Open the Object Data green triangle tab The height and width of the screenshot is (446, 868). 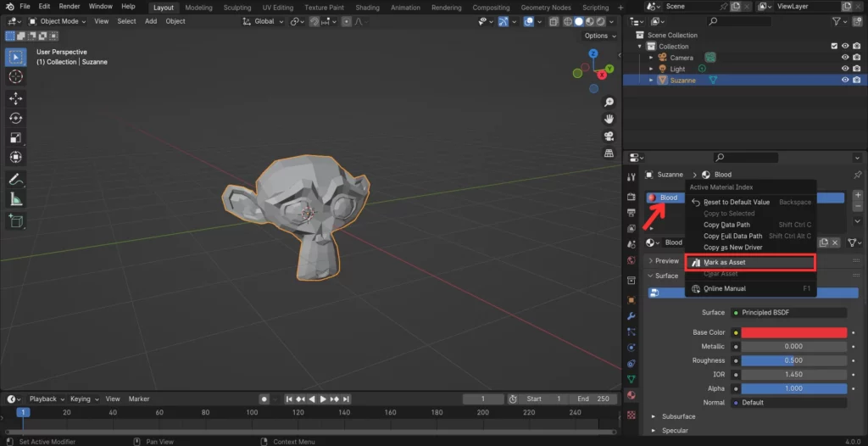[631, 380]
